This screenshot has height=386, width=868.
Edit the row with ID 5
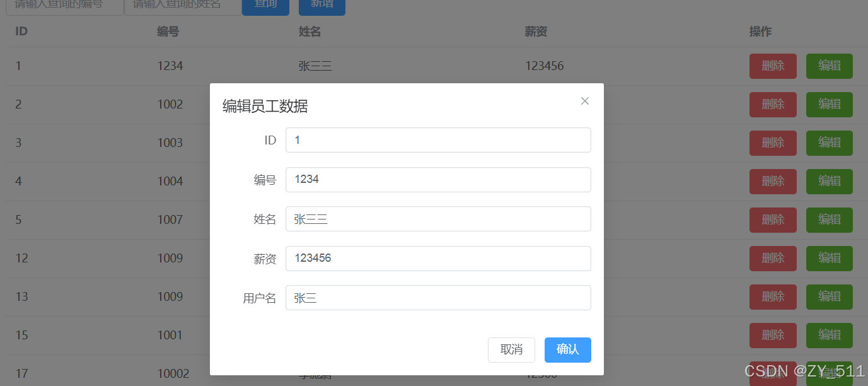coord(830,220)
